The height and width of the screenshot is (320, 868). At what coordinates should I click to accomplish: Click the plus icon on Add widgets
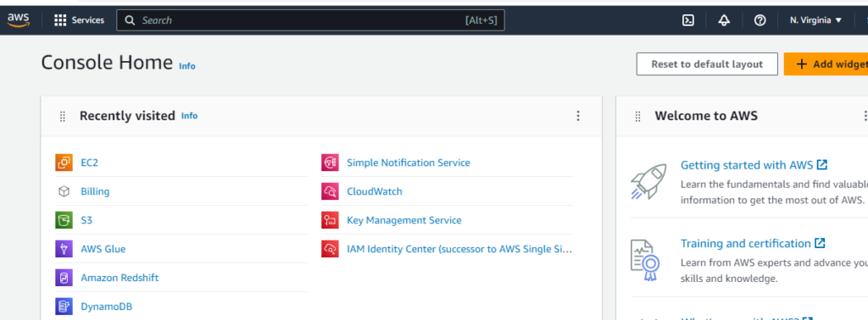coord(802,64)
